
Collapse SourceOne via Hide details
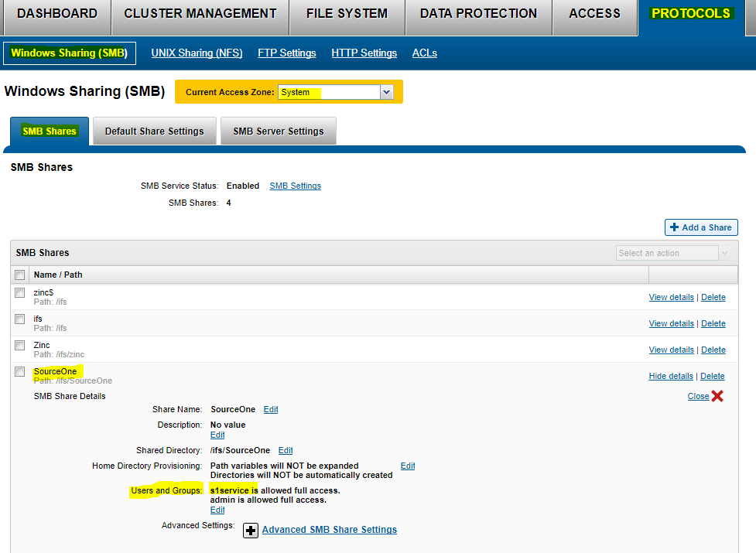[670, 376]
